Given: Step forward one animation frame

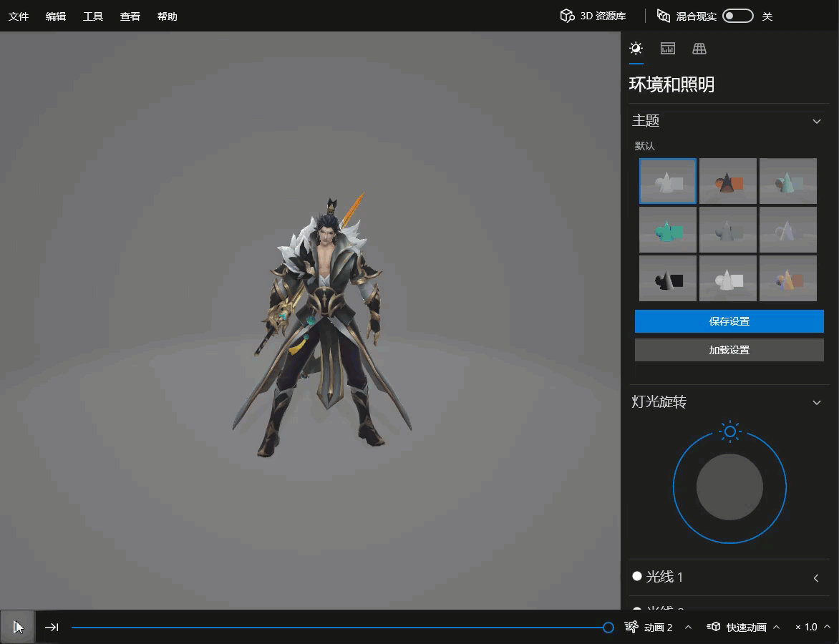Looking at the screenshot, I should coord(52,627).
